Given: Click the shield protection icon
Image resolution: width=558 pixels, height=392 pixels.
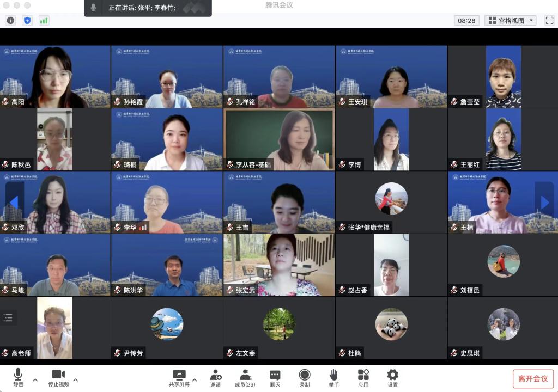Looking at the screenshot, I should (26, 20).
